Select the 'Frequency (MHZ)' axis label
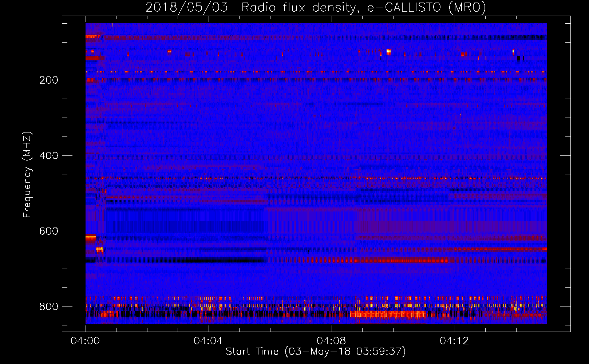Viewport: 589px width, 364px height. point(27,174)
